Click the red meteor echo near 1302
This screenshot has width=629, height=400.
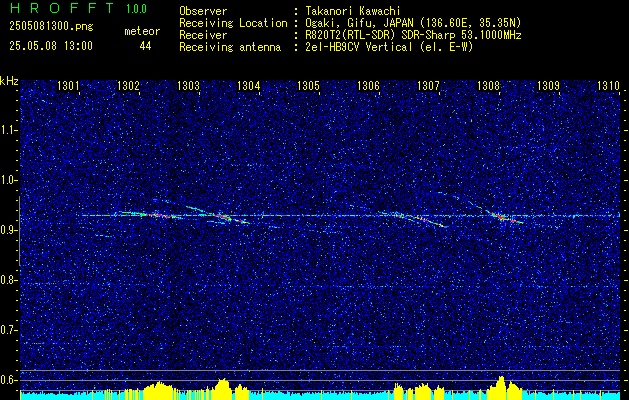coord(158,215)
